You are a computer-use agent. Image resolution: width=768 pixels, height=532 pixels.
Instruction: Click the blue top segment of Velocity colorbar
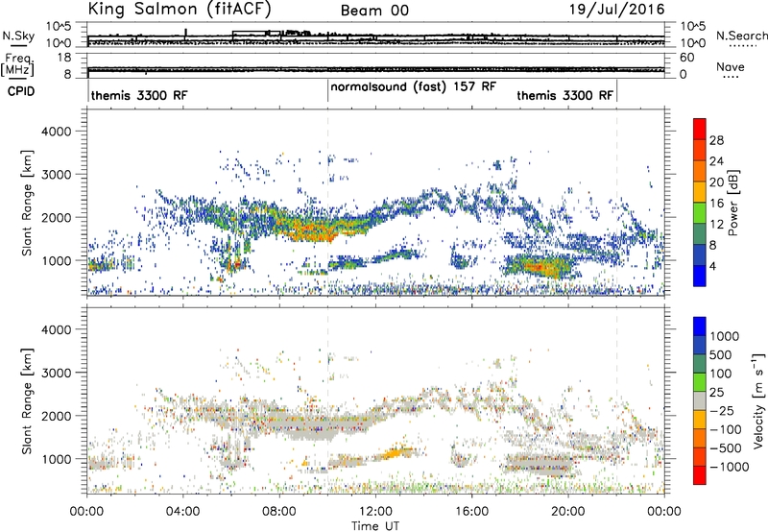[x=700, y=326]
